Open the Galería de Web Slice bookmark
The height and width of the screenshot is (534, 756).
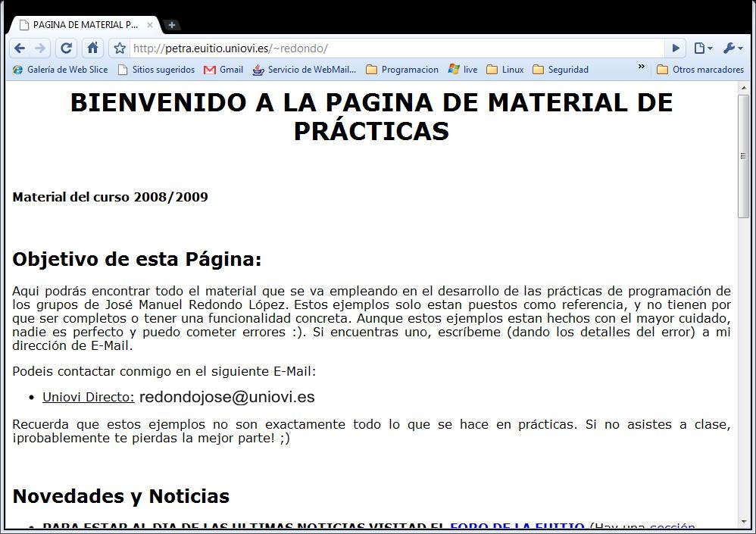coord(61,70)
